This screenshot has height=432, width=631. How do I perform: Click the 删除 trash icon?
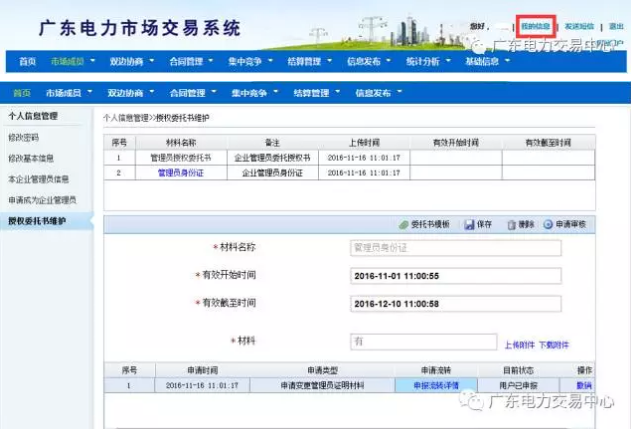(510, 224)
